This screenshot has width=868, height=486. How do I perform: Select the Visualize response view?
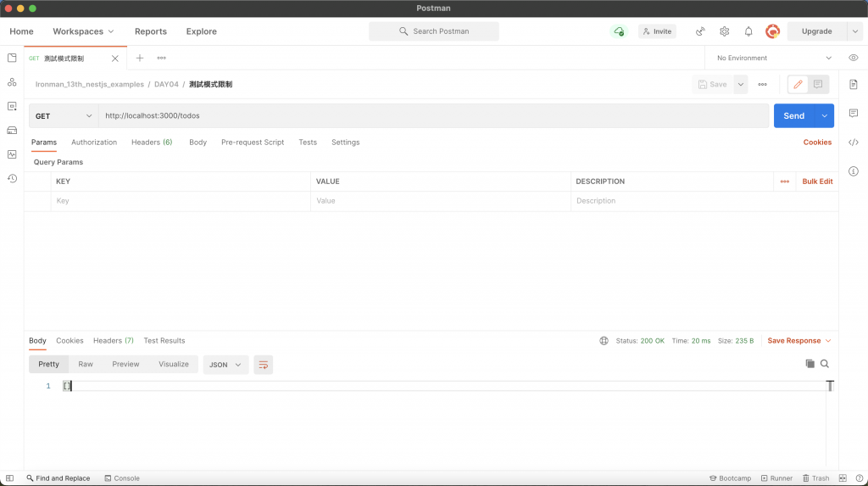[x=174, y=364]
